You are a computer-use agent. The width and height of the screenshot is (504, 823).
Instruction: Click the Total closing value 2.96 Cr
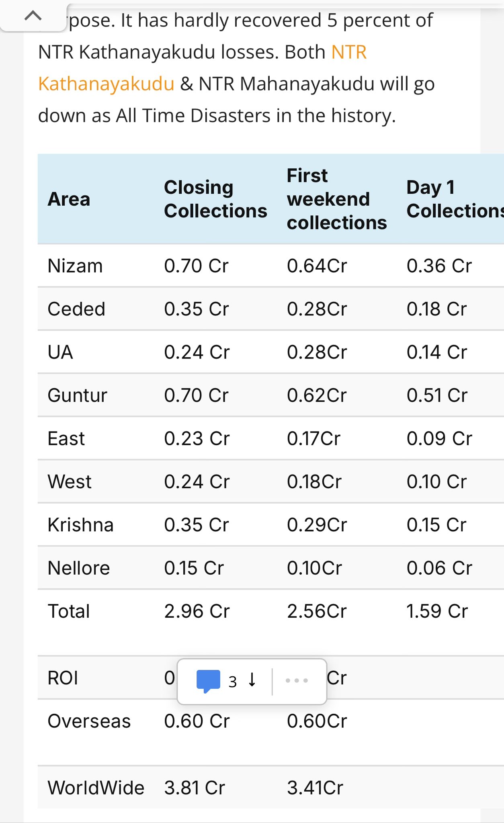197,611
